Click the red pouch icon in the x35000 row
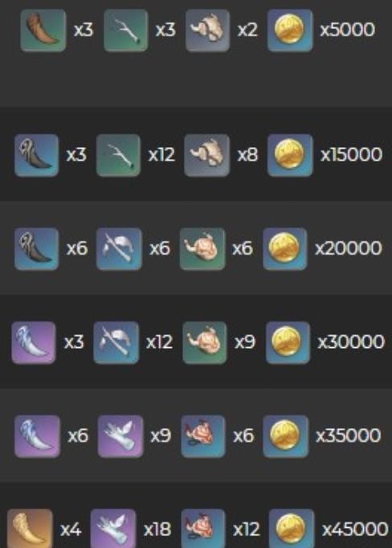 (x=203, y=436)
